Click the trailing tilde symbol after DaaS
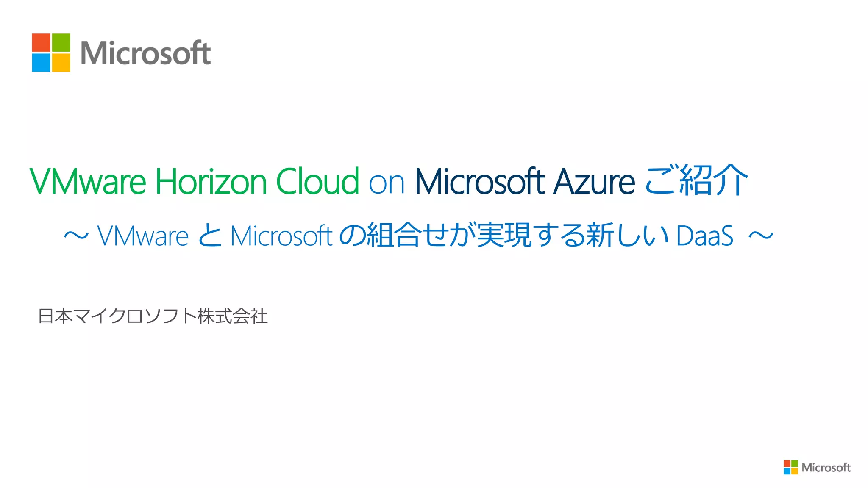The image size is (868, 488). pyautogui.click(x=761, y=236)
